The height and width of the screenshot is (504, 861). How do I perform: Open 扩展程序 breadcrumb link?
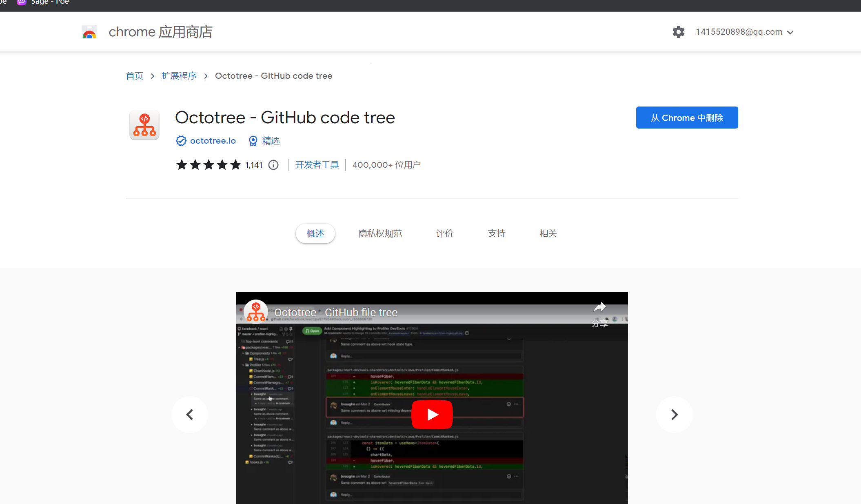pyautogui.click(x=179, y=76)
